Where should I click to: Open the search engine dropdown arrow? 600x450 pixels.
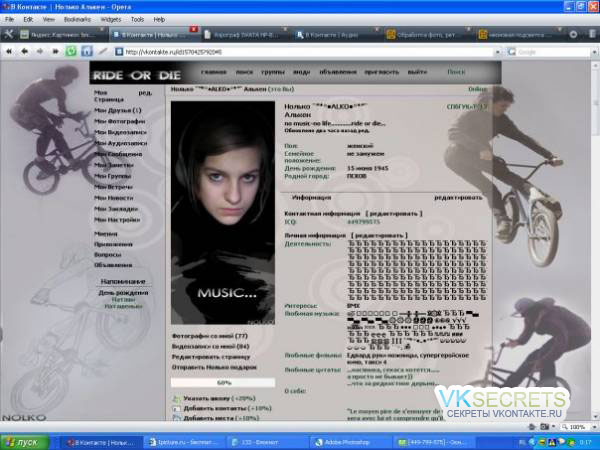pos(595,52)
